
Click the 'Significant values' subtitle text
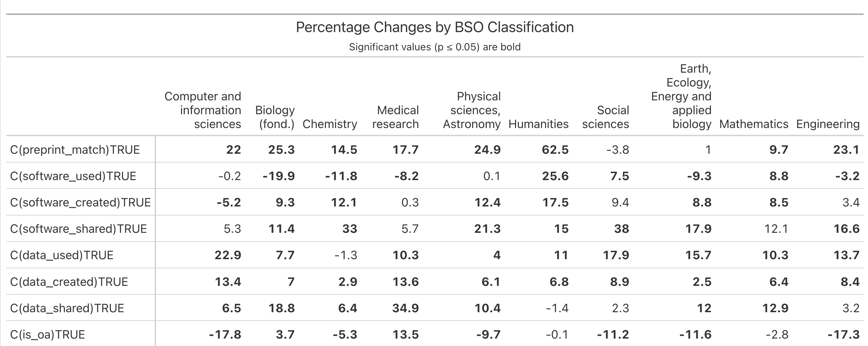tap(435, 47)
